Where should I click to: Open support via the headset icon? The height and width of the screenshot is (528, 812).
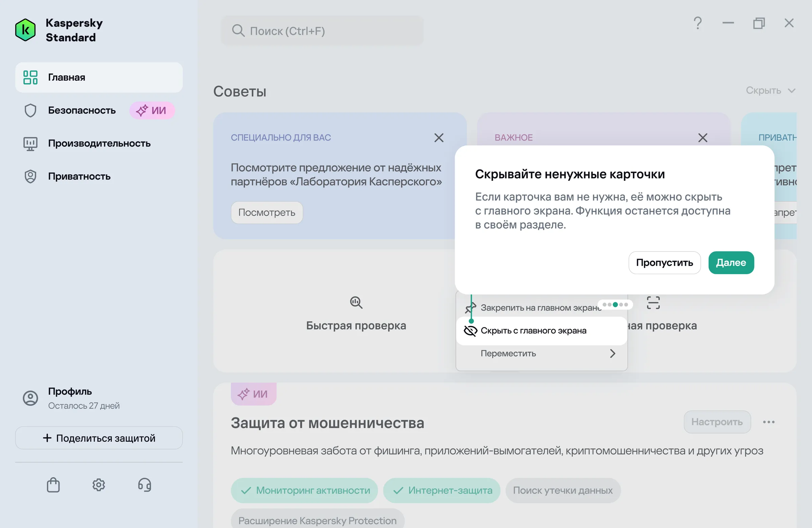point(144,485)
